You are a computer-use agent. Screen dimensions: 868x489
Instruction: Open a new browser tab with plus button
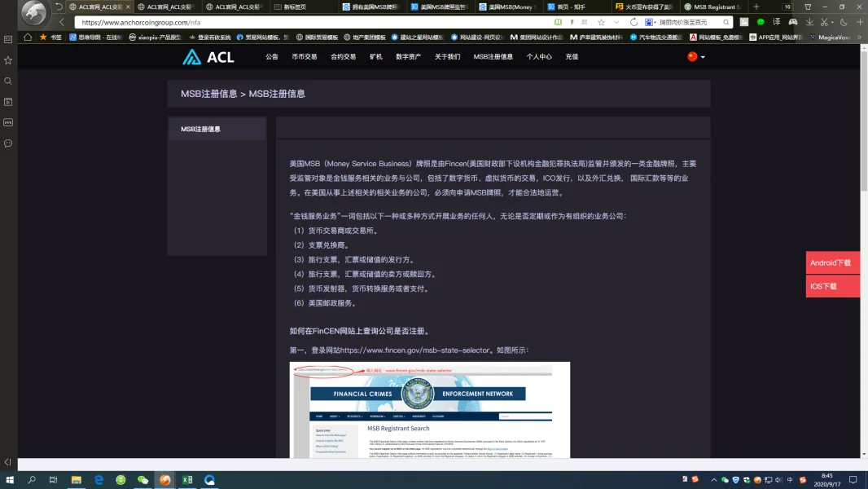click(756, 7)
